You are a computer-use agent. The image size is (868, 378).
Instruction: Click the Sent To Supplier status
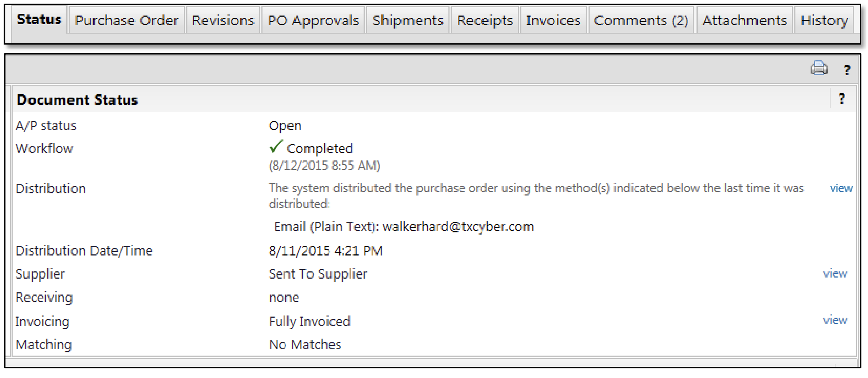[x=318, y=274]
